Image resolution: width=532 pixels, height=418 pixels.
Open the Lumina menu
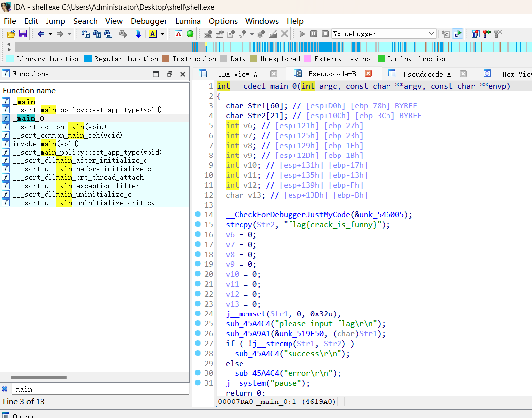[188, 21]
